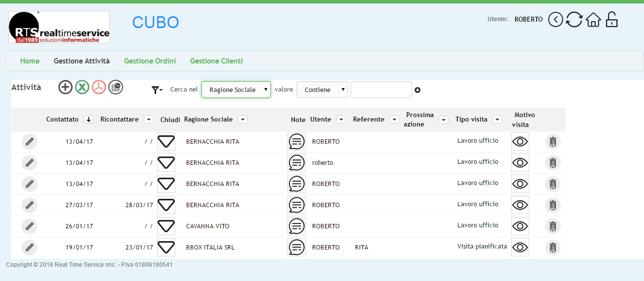The width and height of the screenshot is (644, 281).
Task: Edit the 27/03/17 activity row
Action: [x=30, y=205]
